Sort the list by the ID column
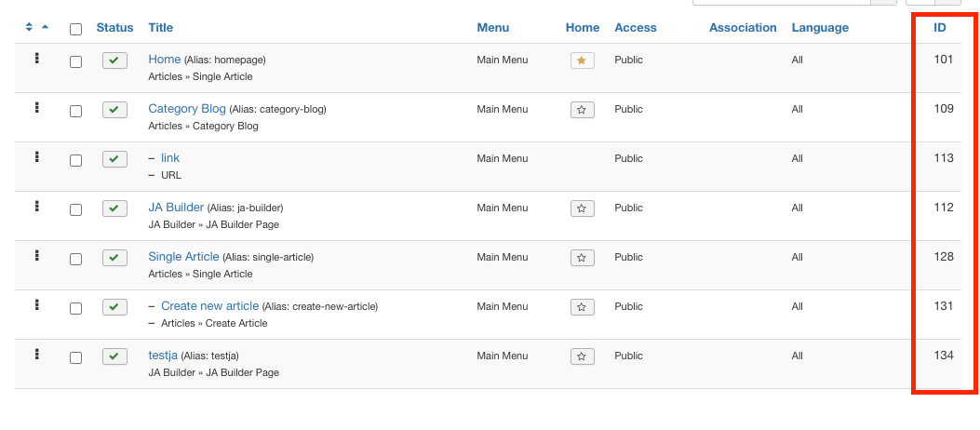This screenshot has width=980, height=430. click(940, 28)
